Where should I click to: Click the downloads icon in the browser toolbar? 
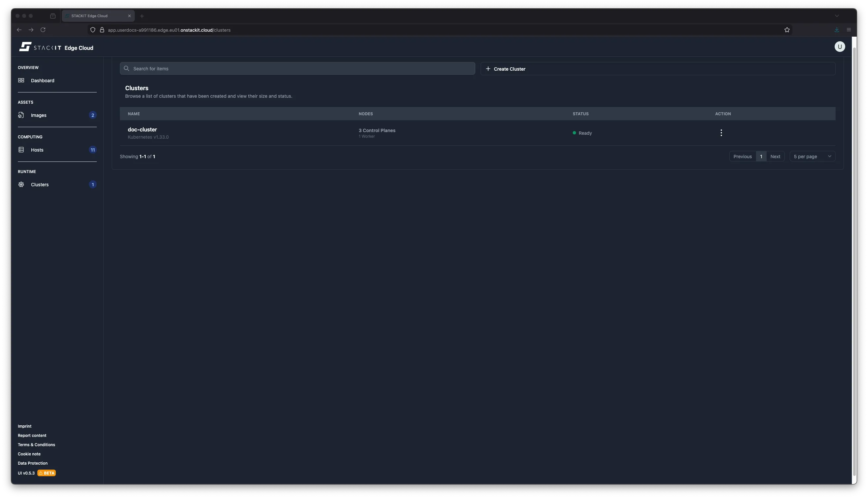(837, 30)
